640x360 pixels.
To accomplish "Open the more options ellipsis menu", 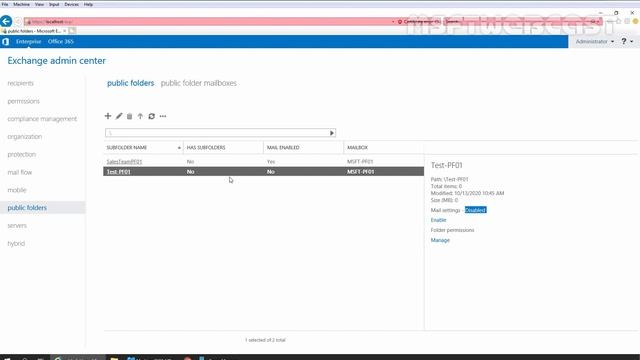I will (x=163, y=116).
